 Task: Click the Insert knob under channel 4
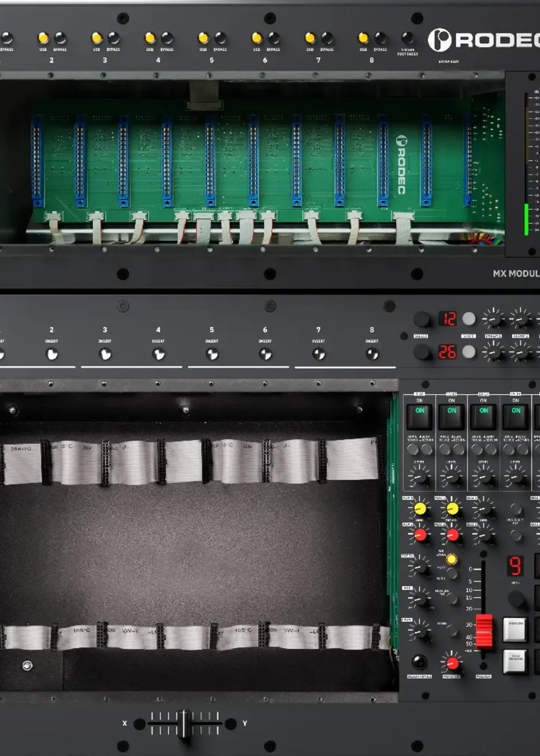click(x=159, y=354)
